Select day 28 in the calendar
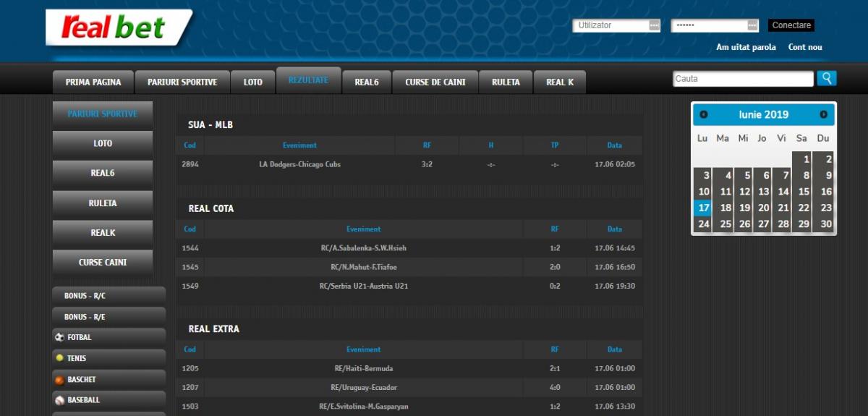Screen dimensions: 868x416 pyautogui.click(x=782, y=224)
